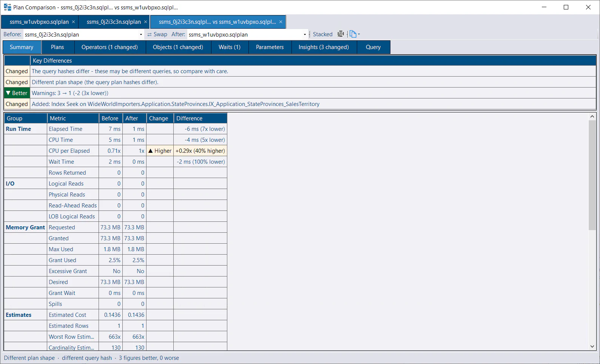Click the Memory Grant group label
Viewport: 600px width, 364px height.
click(x=25, y=227)
